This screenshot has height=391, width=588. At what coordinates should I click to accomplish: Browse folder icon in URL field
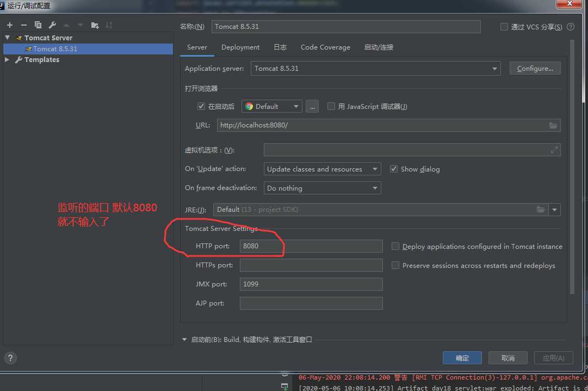click(x=553, y=125)
